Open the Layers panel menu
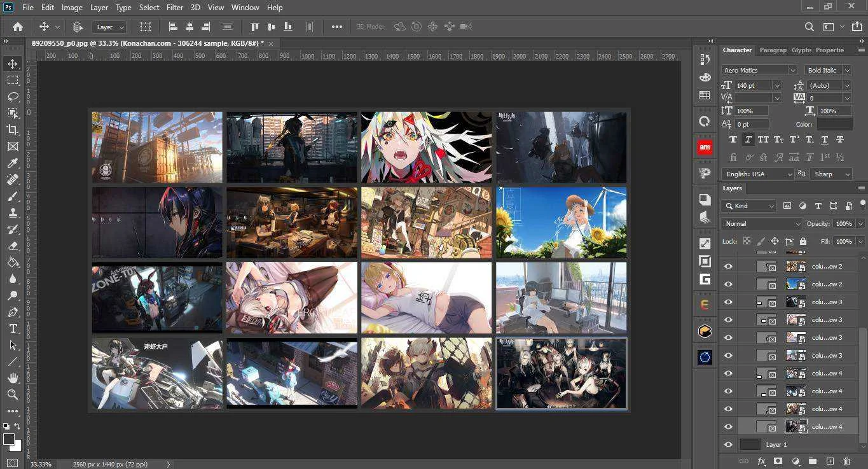868x469 pixels. (x=862, y=188)
